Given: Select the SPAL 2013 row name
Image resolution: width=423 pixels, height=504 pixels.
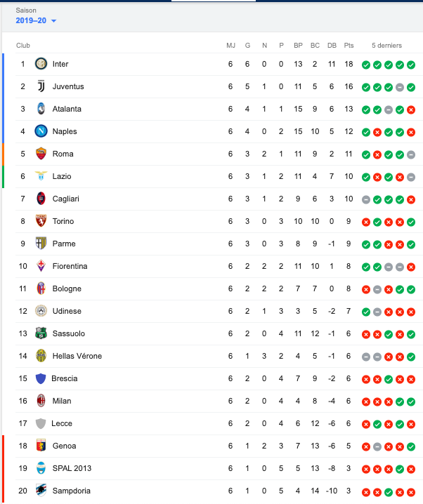Looking at the screenshot, I should coord(72,468).
